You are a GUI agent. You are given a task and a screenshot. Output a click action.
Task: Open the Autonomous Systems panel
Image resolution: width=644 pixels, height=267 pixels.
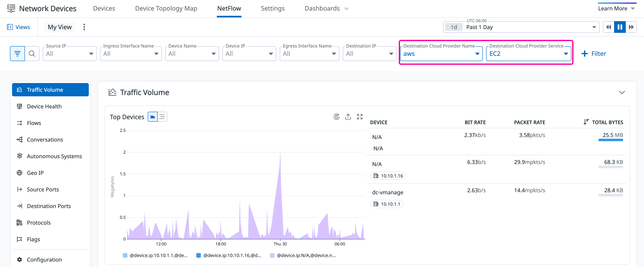pyautogui.click(x=54, y=156)
